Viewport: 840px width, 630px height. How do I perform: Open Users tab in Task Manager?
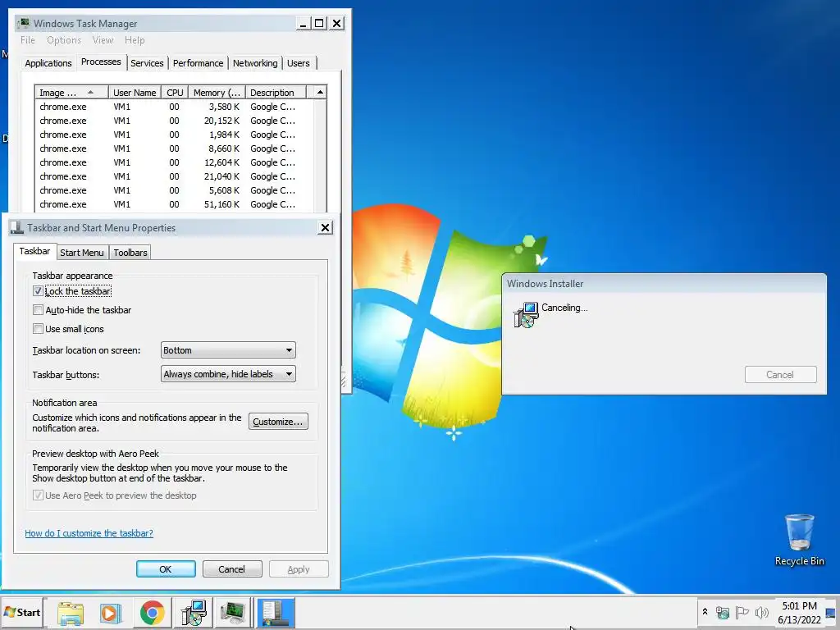tap(299, 63)
